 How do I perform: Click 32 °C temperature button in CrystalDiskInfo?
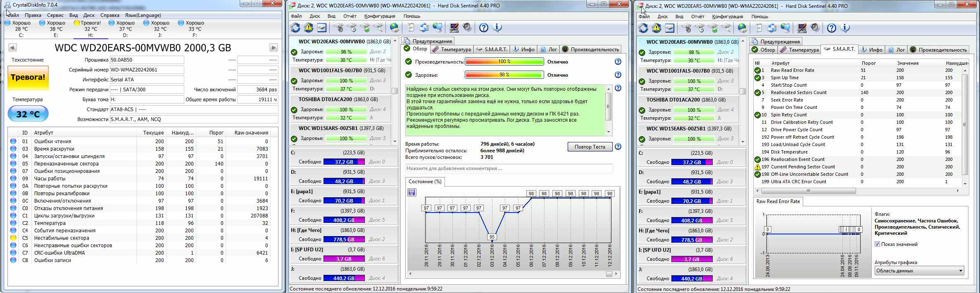click(x=28, y=114)
